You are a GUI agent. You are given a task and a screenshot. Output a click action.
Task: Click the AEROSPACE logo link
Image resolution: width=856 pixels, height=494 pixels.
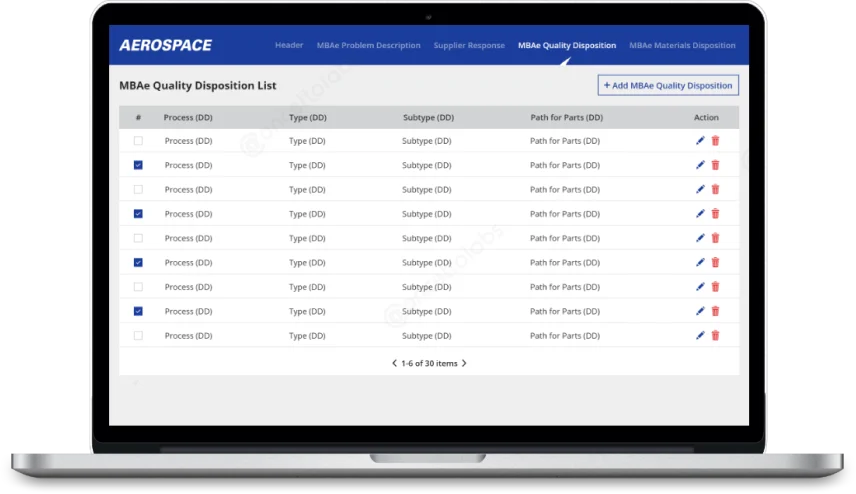(x=165, y=45)
